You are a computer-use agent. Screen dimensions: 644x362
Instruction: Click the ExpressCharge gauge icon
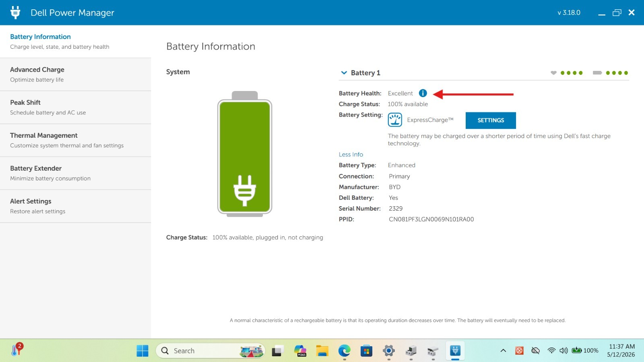(395, 120)
